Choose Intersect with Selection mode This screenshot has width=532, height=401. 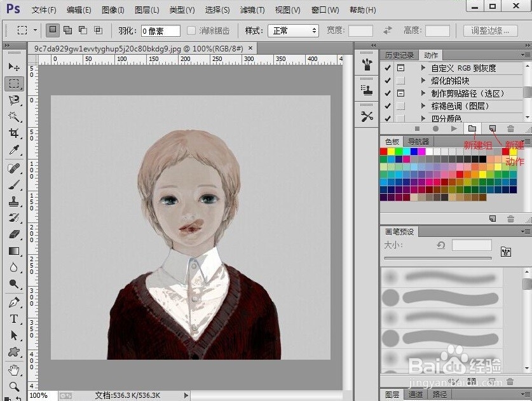coord(99,31)
